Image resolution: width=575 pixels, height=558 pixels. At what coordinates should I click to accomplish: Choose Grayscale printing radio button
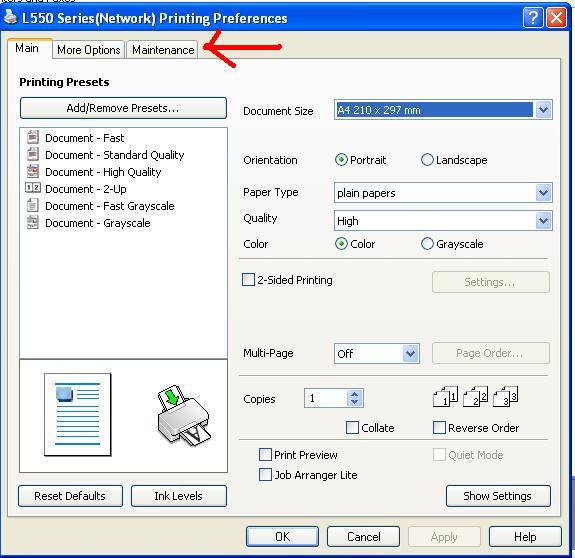[427, 244]
